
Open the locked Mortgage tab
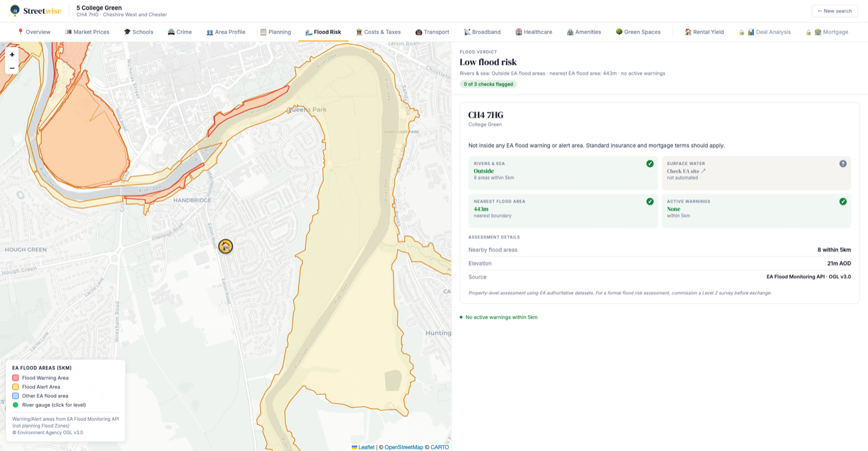(827, 32)
